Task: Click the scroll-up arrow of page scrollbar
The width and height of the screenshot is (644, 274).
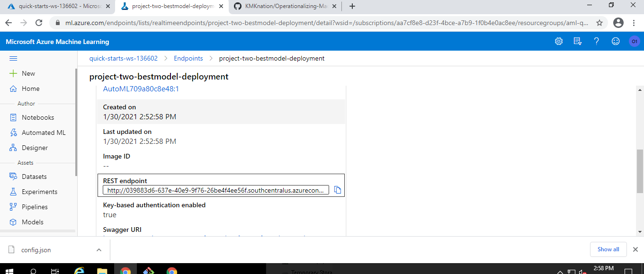Action: click(x=640, y=89)
